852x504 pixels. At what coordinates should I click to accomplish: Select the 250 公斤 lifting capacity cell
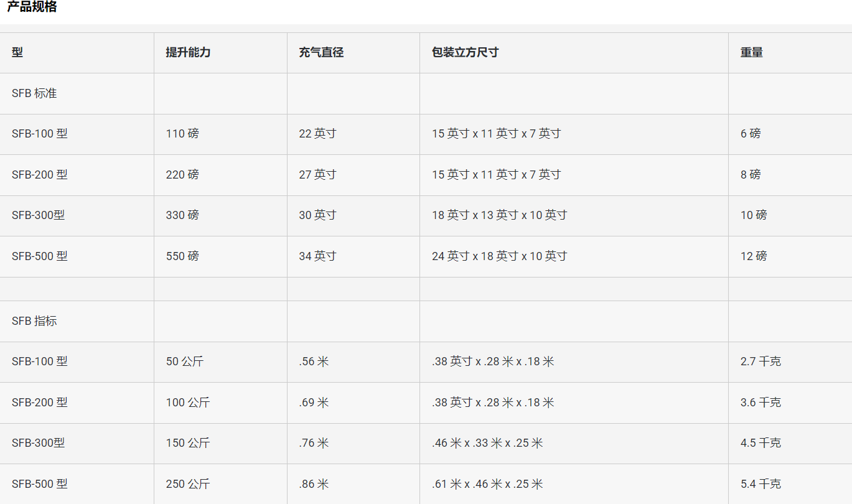187,484
